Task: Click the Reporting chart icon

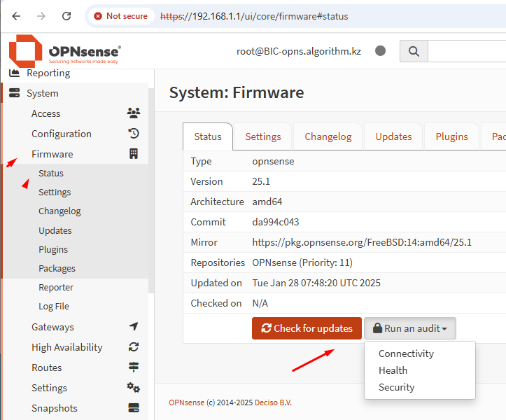Action: [14, 73]
